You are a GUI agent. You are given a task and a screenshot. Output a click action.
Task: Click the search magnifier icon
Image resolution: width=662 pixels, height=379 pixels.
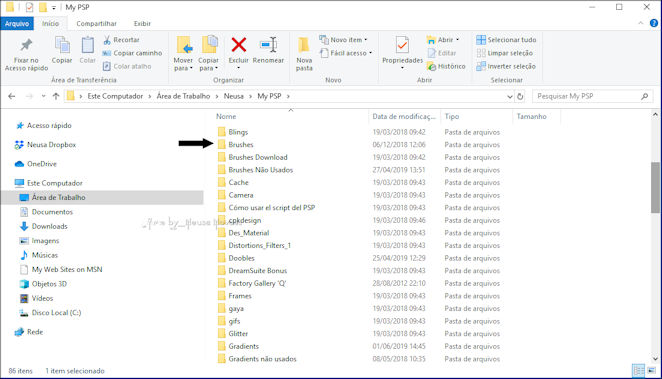(644, 96)
